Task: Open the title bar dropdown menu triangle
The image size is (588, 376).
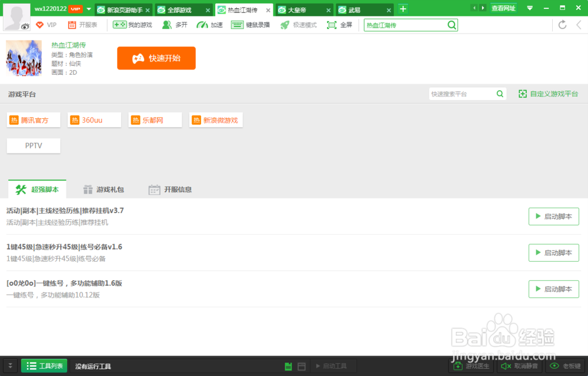Action: click(530, 8)
